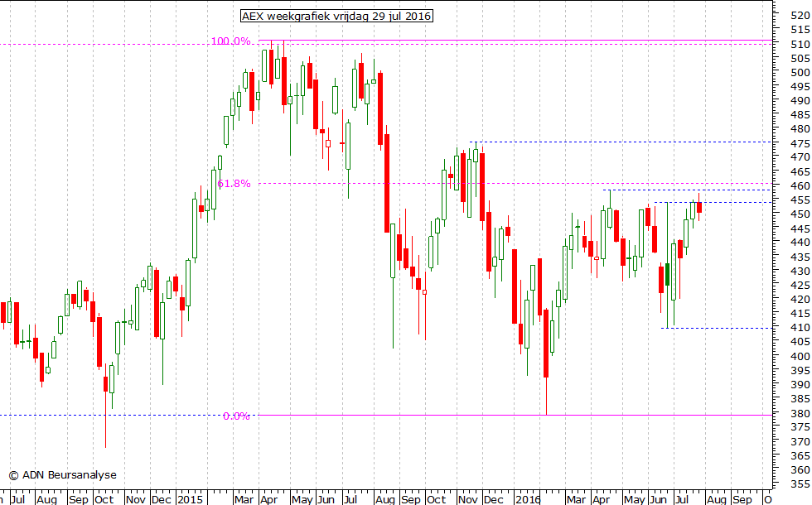Click the 375 price axis label
The image size is (812, 505).
click(x=800, y=427)
